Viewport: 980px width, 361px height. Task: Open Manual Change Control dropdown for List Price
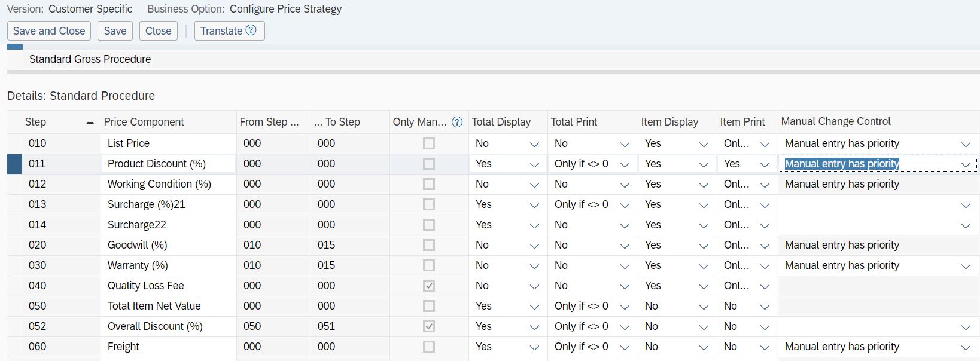point(966,144)
